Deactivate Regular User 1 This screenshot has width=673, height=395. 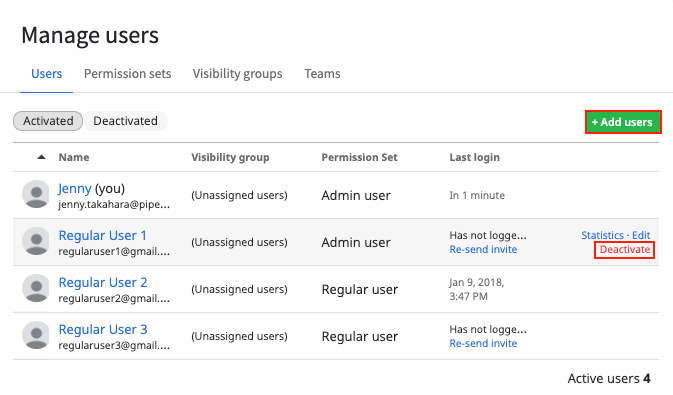624,249
